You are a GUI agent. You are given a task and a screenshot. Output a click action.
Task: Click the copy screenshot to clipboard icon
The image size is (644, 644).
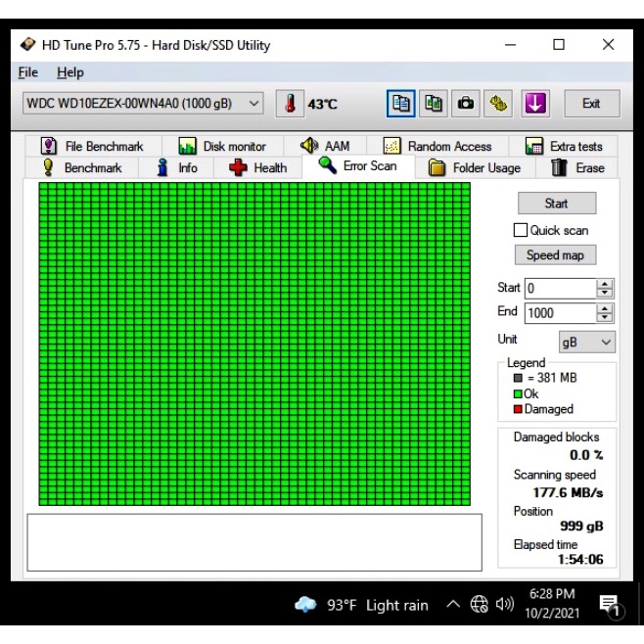(435, 103)
